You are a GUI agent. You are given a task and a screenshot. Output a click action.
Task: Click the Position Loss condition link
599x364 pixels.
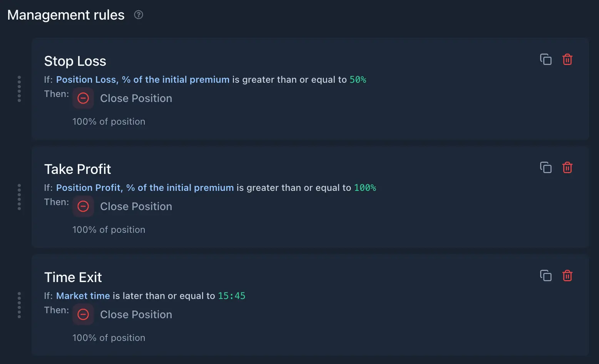coord(142,80)
